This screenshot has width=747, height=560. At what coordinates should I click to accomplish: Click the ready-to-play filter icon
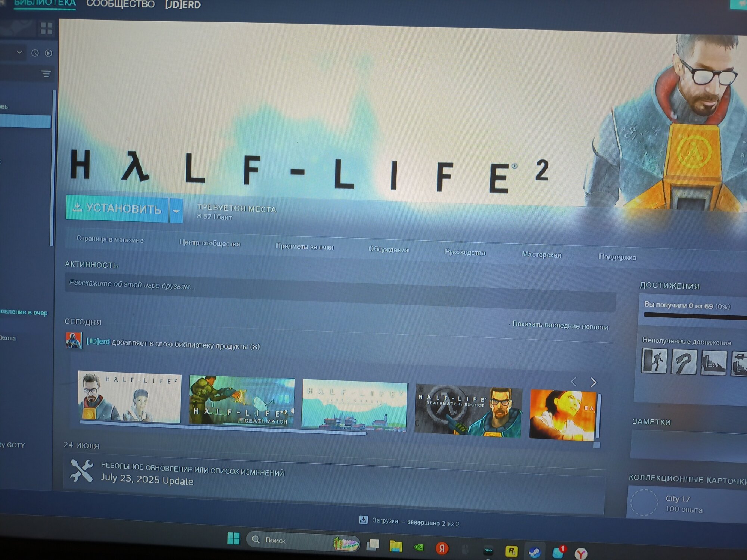tap(49, 53)
